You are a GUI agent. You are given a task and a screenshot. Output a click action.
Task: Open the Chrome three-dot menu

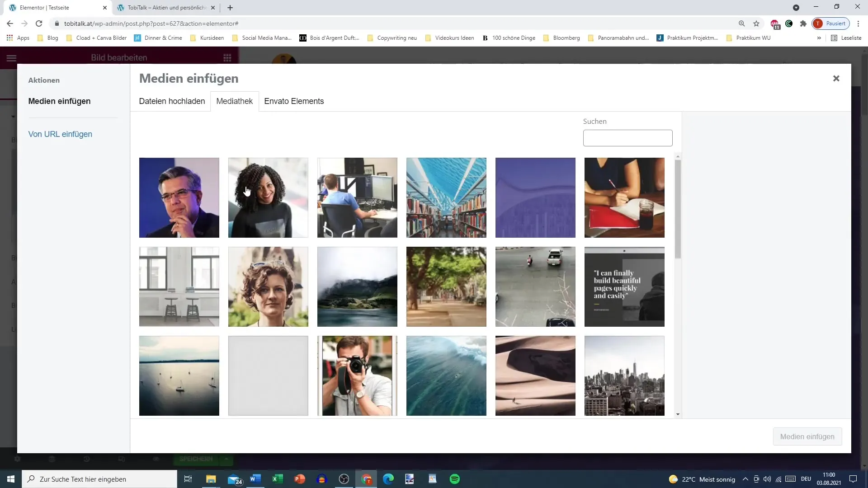point(858,23)
